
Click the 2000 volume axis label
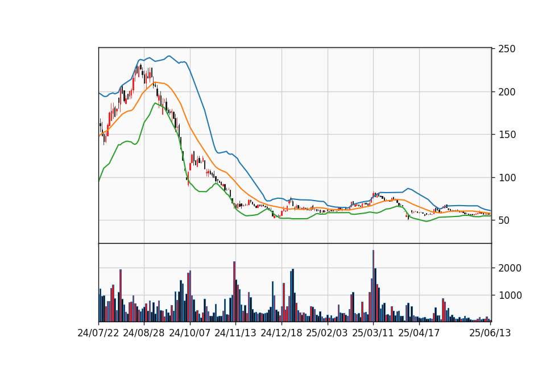tap(510, 268)
